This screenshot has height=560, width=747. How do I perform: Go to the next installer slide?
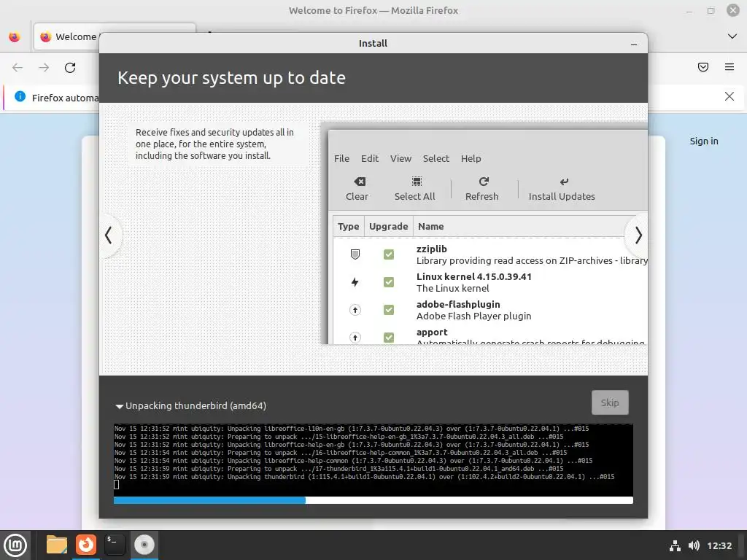638,235
